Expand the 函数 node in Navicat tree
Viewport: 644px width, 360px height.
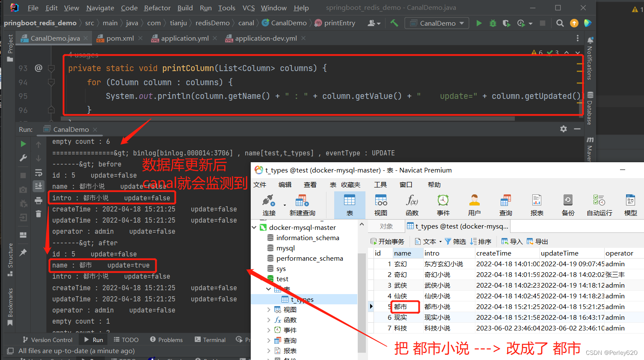(269, 320)
